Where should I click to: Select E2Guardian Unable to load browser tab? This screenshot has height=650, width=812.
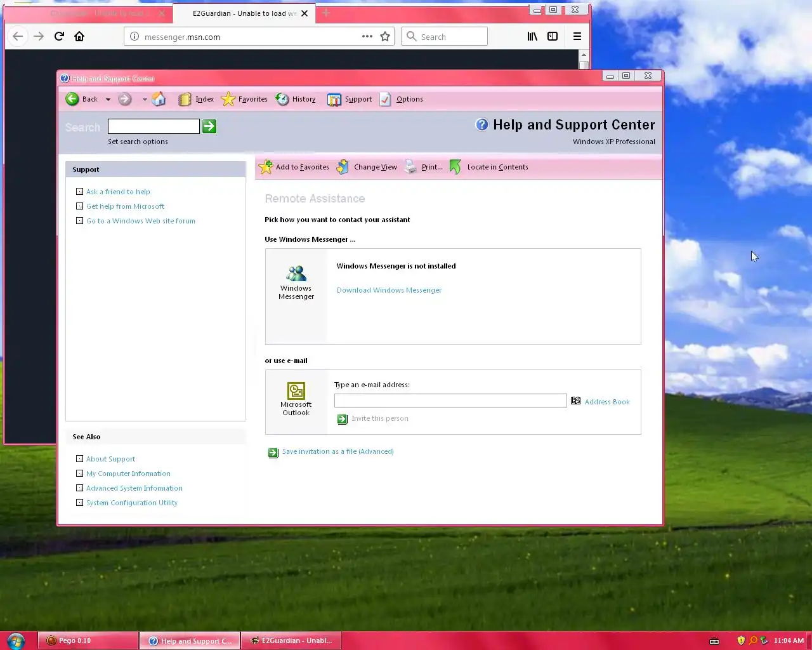(244, 13)
